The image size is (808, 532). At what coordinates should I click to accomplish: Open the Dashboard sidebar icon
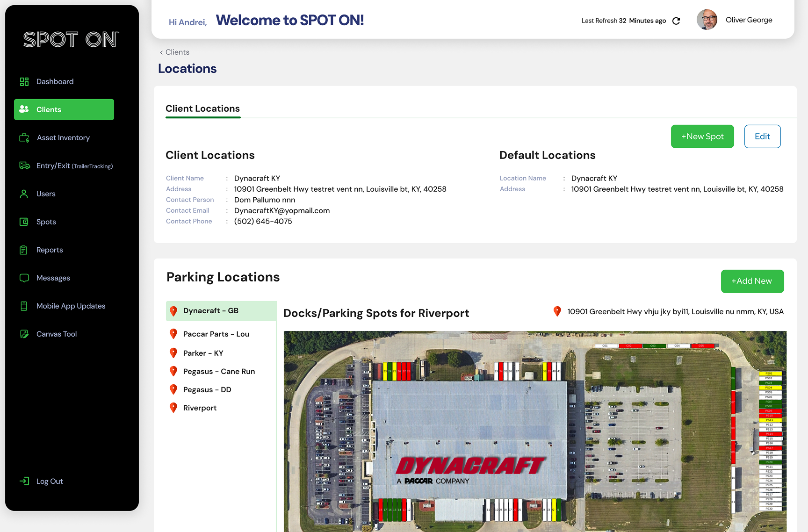(24, 82)
